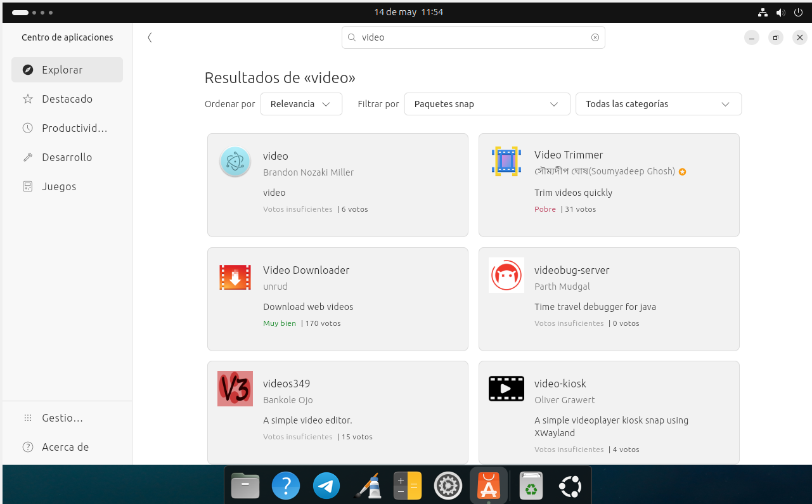Open the Relevancia sort dropdown
Viewport: 812px width, 504px height.
click(x=301, y=104)
